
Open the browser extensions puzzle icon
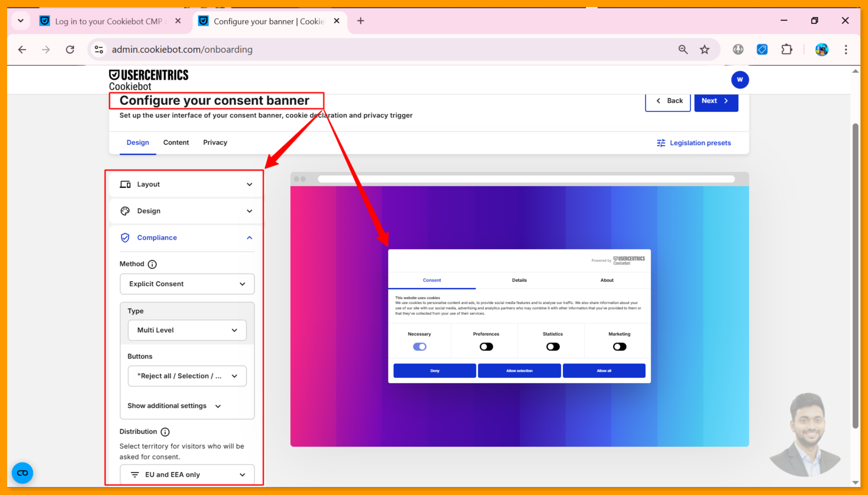tap(787, 49)
